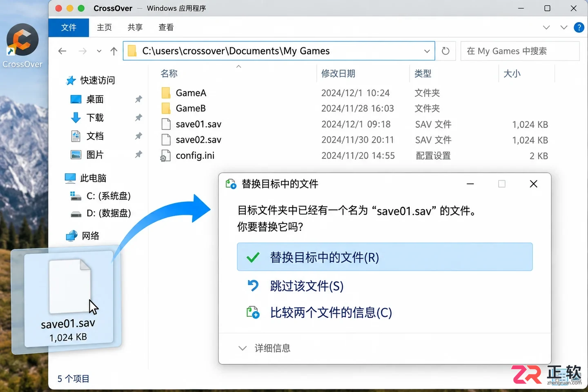Image resolution: width=588 pixels, height=392 pixels.
Task: Click the pin icon next to 下载
Action: click(139, 118)
